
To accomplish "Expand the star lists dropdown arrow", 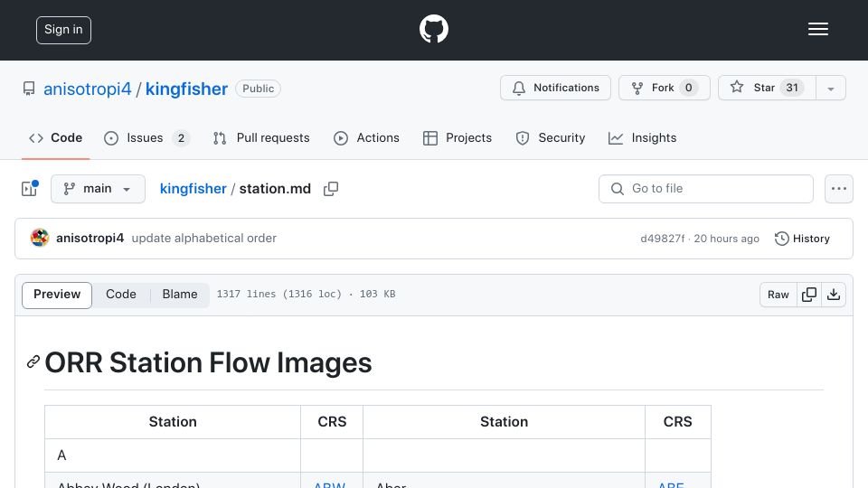I will click(x=830, y=89).
